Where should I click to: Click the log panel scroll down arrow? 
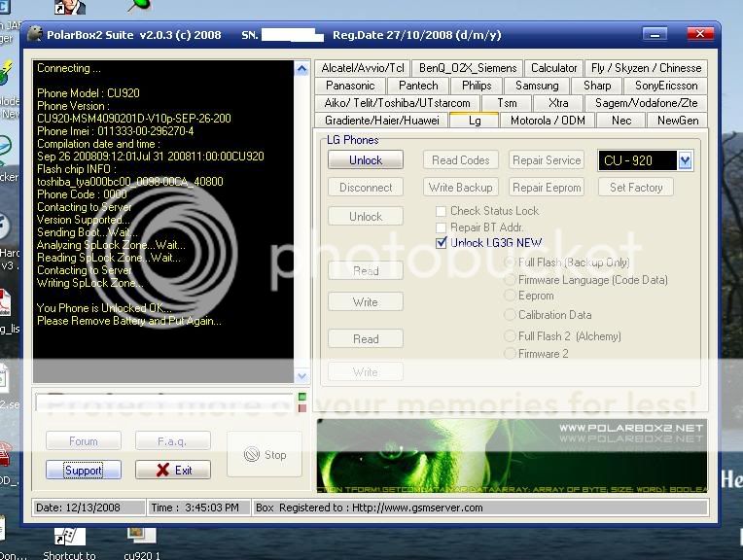301,376
